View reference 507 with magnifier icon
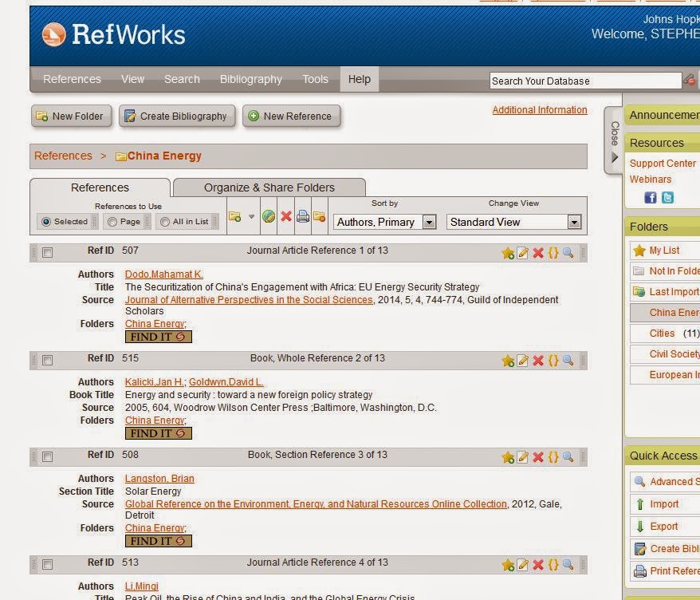The image size is (700, 600). 568,253
